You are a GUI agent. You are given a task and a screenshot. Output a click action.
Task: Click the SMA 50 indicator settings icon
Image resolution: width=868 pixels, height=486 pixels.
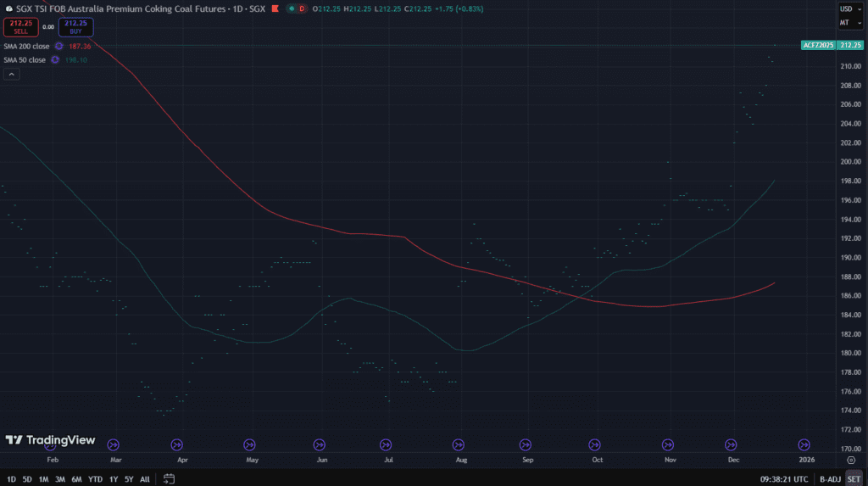click(55, 60)
